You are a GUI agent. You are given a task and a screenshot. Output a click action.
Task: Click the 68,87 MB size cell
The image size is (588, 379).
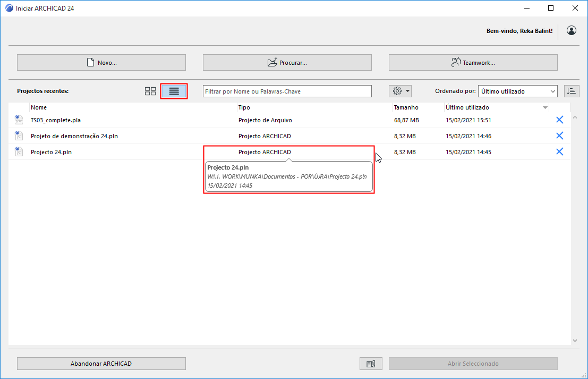coord(406,120)
